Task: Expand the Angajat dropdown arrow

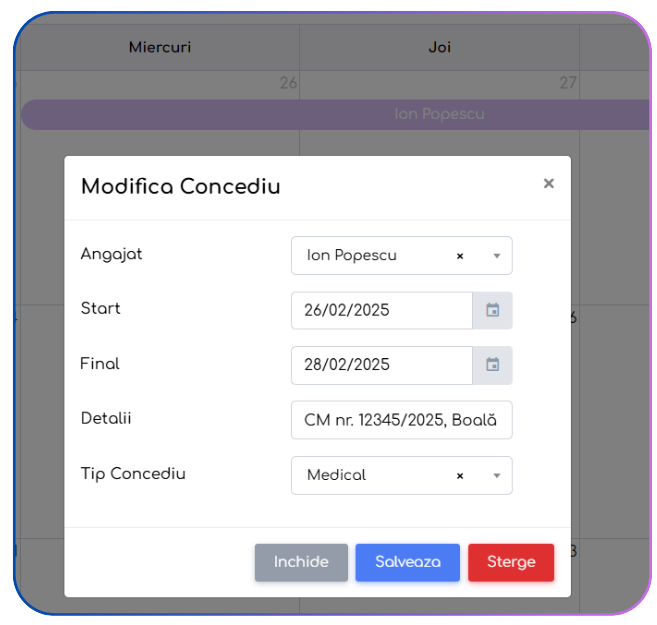Action: click(497, 256)
